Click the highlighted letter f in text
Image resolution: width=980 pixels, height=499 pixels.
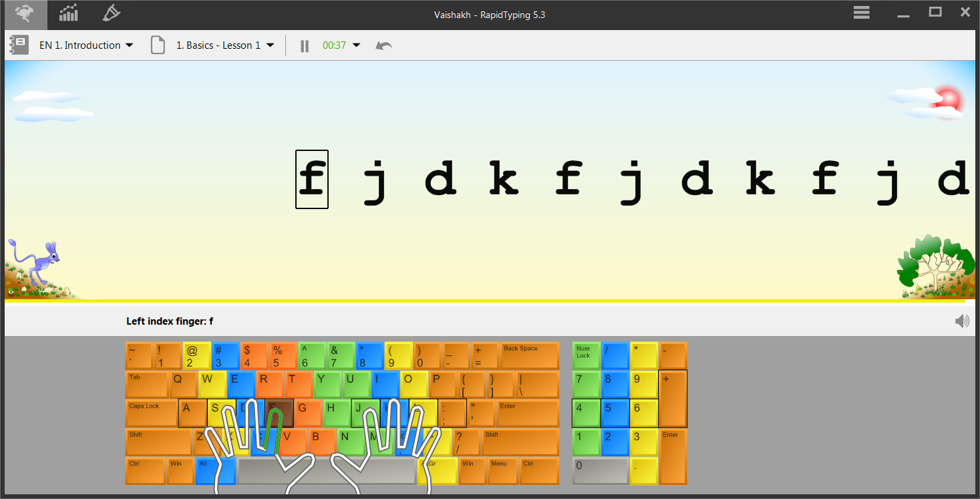[312, 179]
